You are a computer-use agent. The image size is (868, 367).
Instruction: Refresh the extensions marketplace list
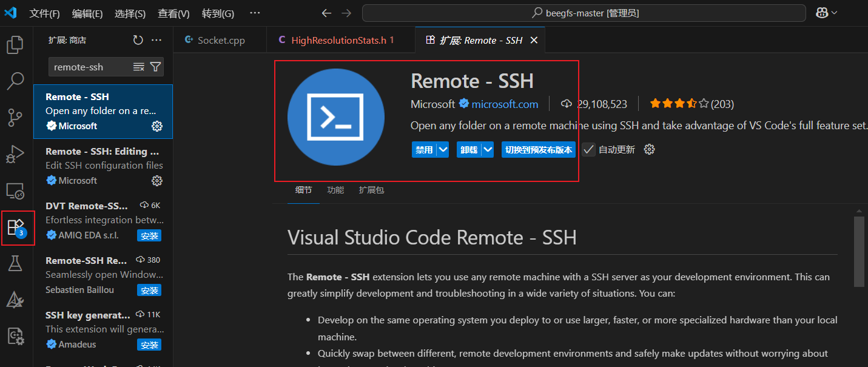click(x=138, y=40)
